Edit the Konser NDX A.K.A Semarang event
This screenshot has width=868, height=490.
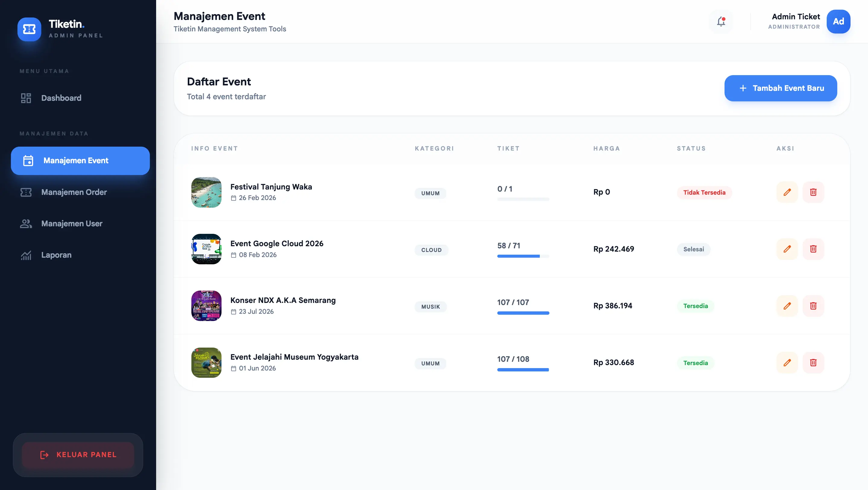point(787,306)
